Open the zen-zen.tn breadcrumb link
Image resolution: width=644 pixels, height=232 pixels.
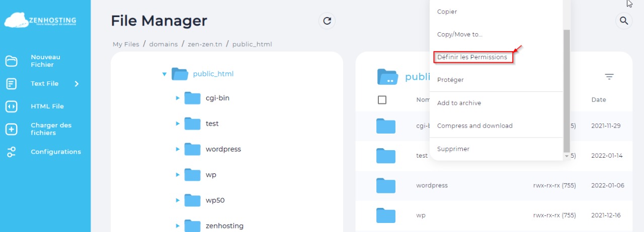[x=204, y=44]
